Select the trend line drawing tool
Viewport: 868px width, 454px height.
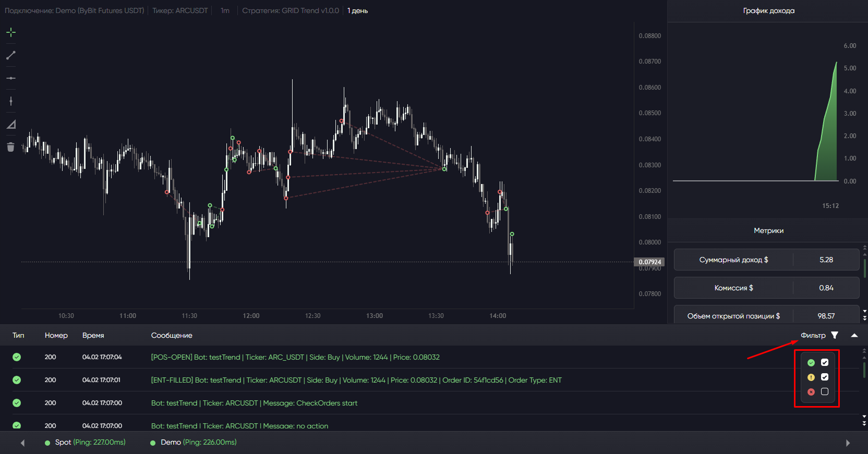click(x=11, y=55)
